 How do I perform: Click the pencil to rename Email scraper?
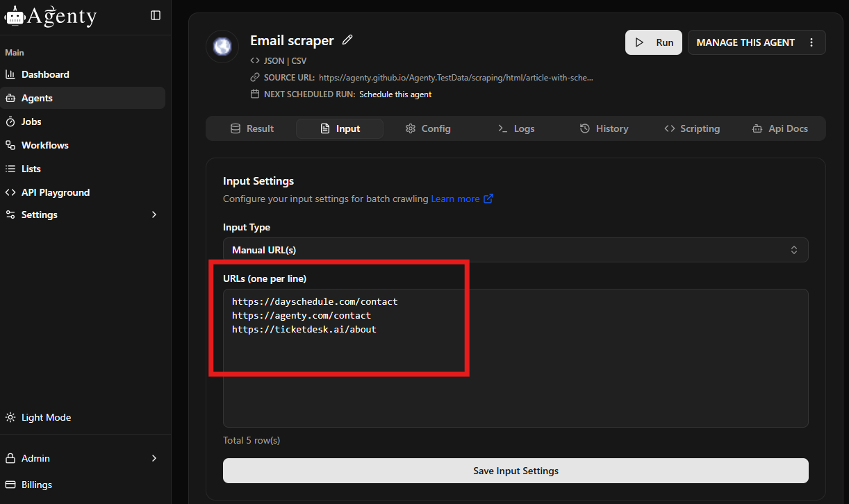point(347,40)
